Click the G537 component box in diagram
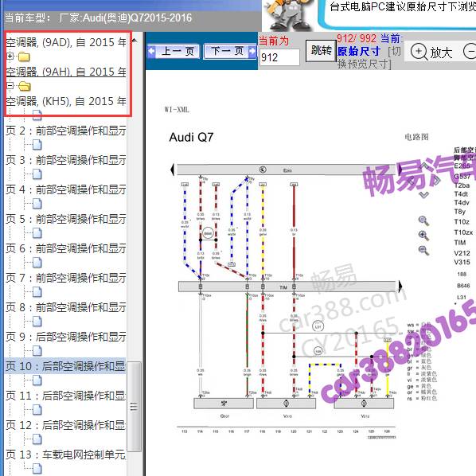 click(x=224, y=404)
